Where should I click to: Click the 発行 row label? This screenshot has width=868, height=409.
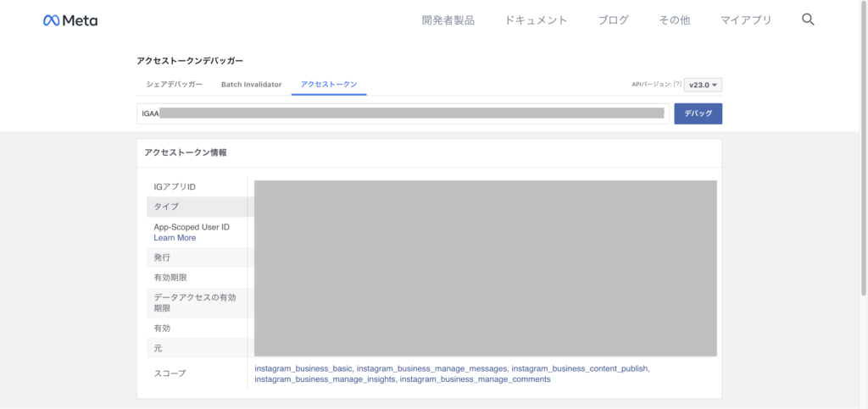pyautogui.click(x=162, y=257)
